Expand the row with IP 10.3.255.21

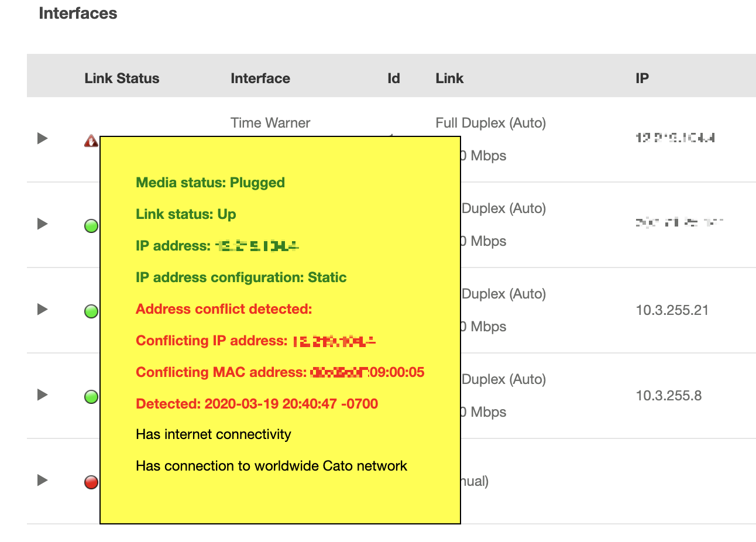pyautogui.click(x=42, y=309)
